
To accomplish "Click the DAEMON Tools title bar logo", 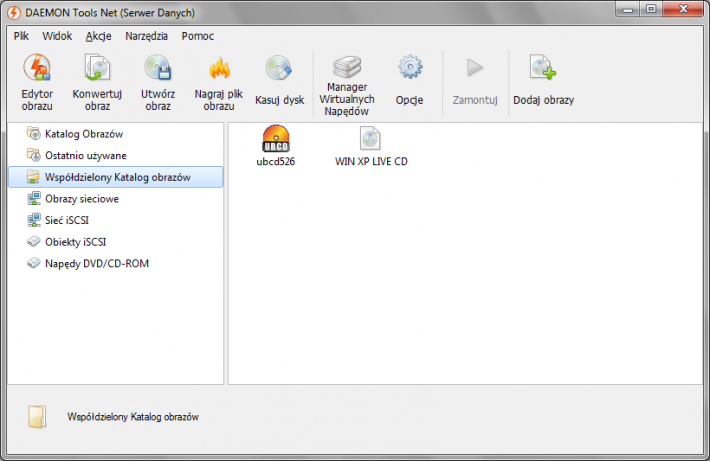I will (14, 13).
